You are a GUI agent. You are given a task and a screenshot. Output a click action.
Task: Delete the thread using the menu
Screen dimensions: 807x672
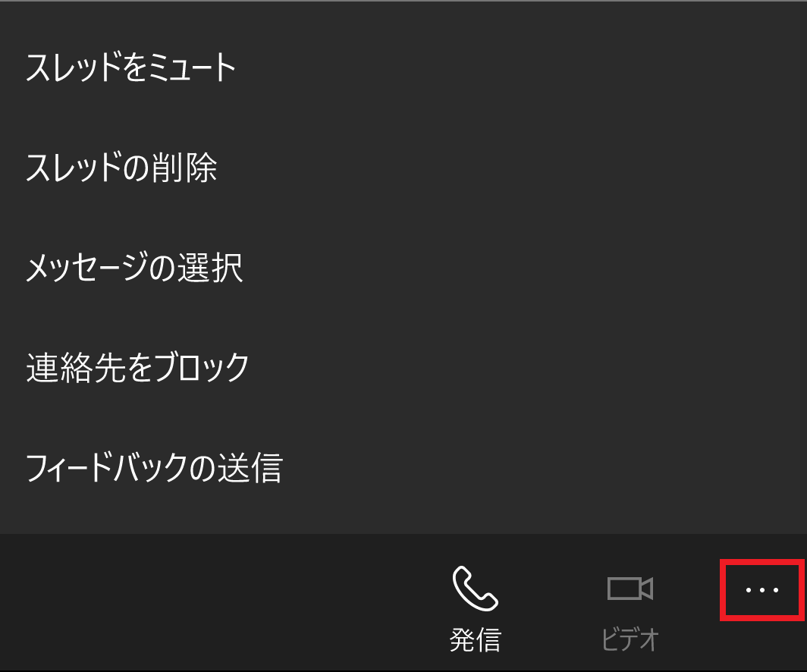[403, 168]
